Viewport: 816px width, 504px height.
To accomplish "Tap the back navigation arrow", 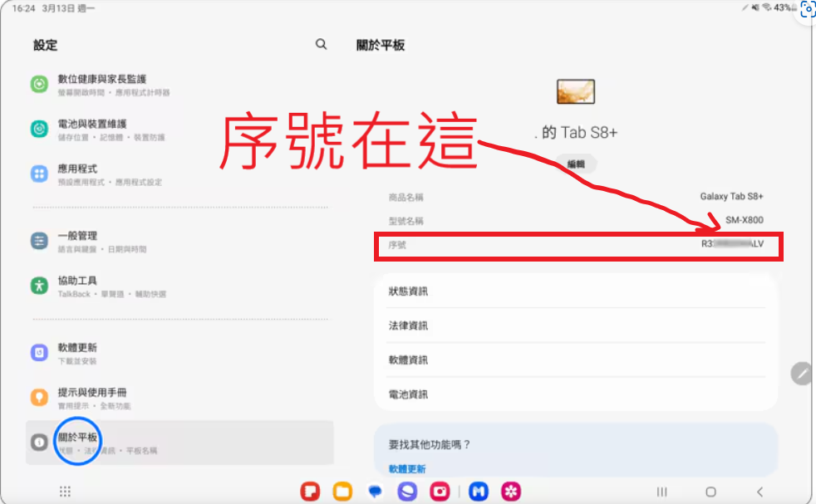I will (759, 492).
